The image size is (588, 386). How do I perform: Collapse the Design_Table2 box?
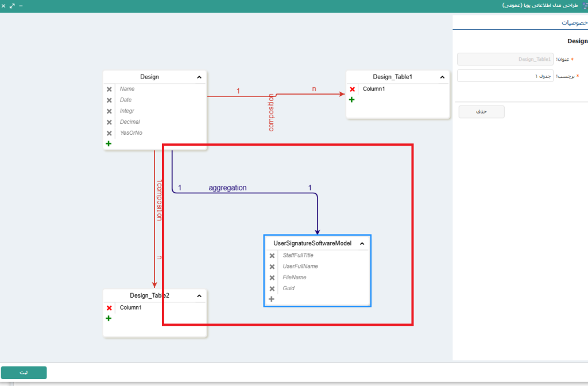[x=199, y=296]
